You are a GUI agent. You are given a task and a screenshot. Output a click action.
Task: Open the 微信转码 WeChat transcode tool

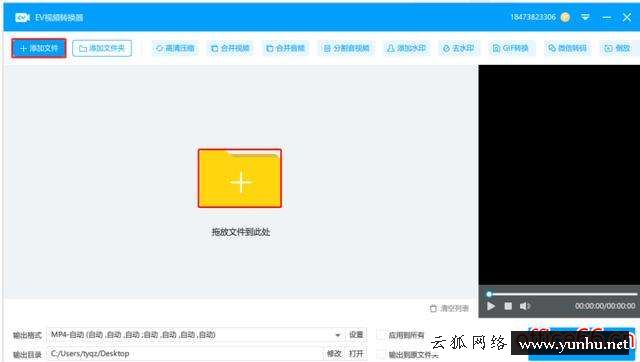(567, 48)
